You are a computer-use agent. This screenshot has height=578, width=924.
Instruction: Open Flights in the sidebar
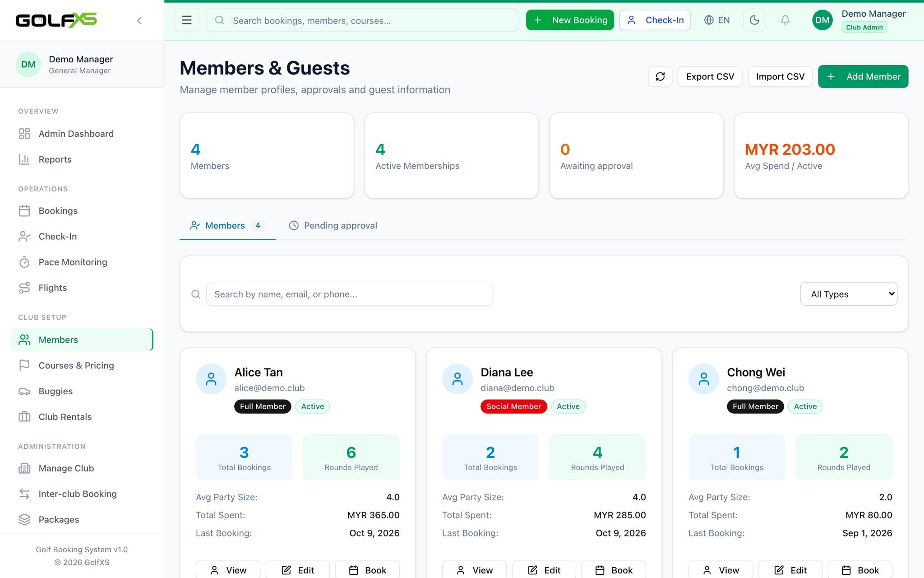click(82, 288)
